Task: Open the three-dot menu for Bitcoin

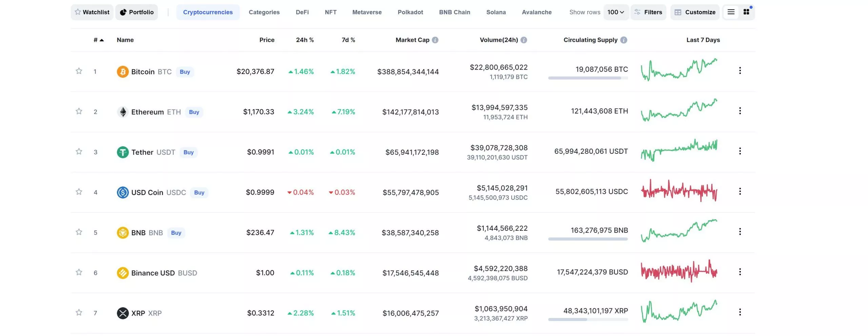Action: point(740,71)
